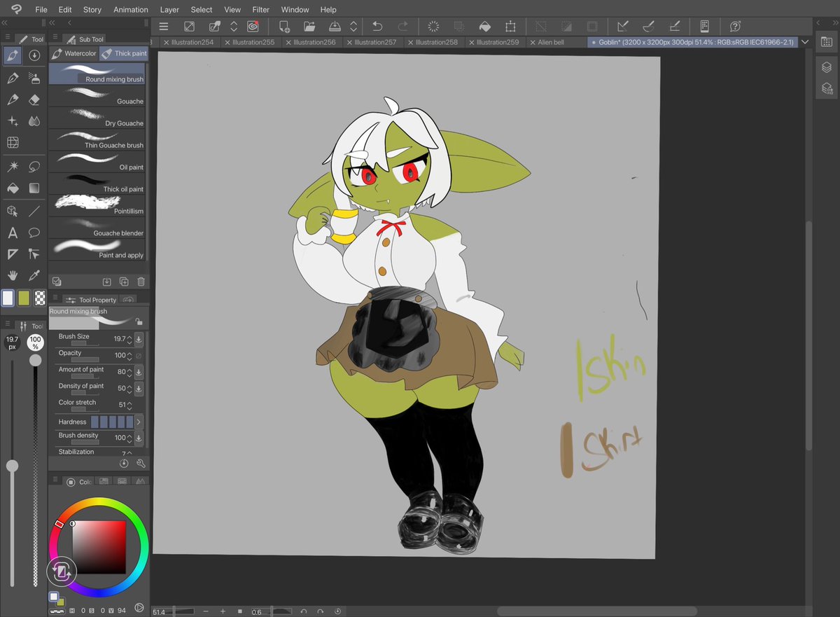This screenshot has width=840, height=617.
Task: Select the Hand move tool
Action: pyautogui.click(x=13, y=276)
